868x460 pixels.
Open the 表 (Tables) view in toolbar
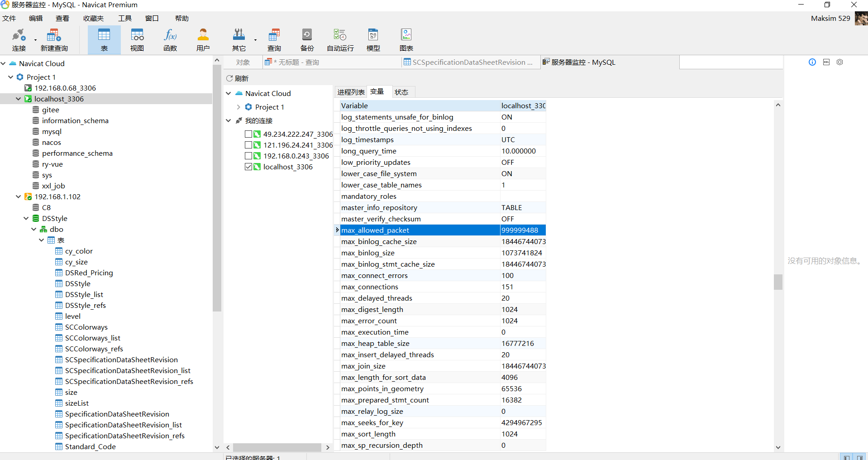[x=104, y=39]
